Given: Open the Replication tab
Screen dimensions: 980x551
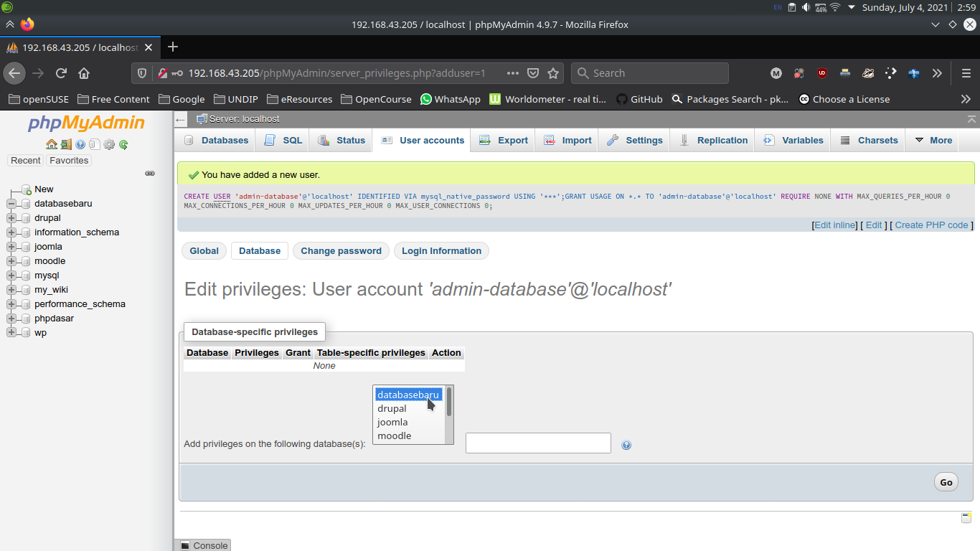Looking at the screenshot, I should tap(714, 141).
